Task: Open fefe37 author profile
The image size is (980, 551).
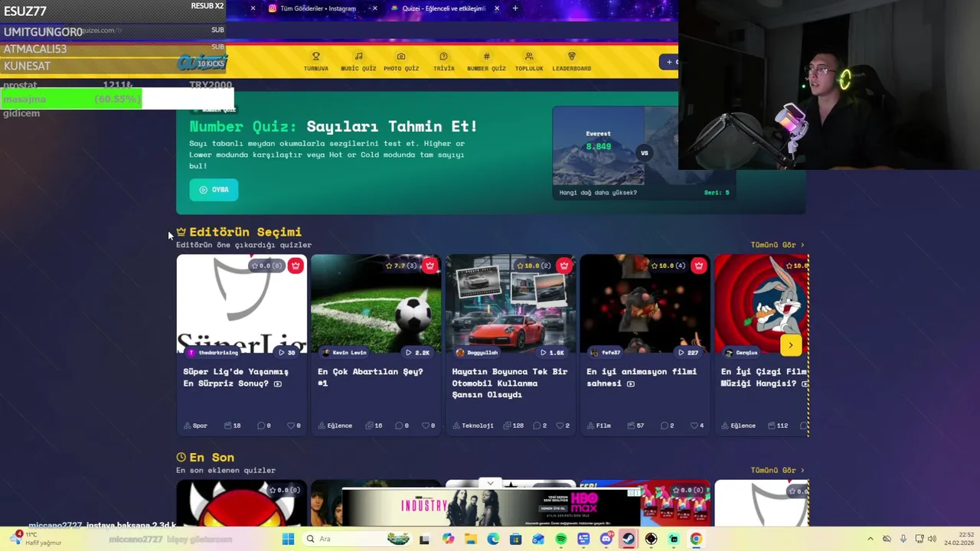Action: (x=605, y=353)
